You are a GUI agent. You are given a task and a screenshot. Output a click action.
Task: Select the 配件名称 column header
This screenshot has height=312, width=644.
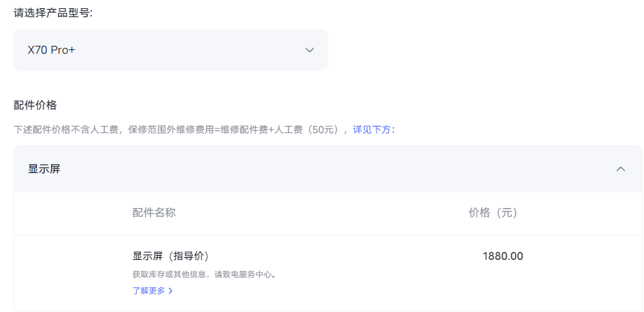154,213
